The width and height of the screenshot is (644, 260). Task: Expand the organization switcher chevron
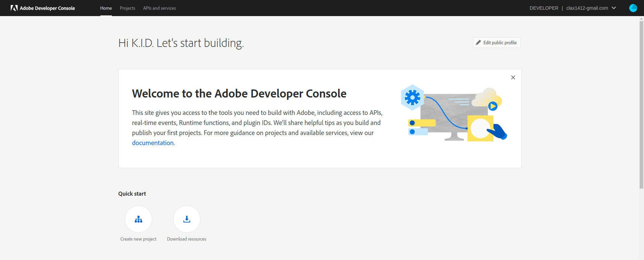point(614,8)
